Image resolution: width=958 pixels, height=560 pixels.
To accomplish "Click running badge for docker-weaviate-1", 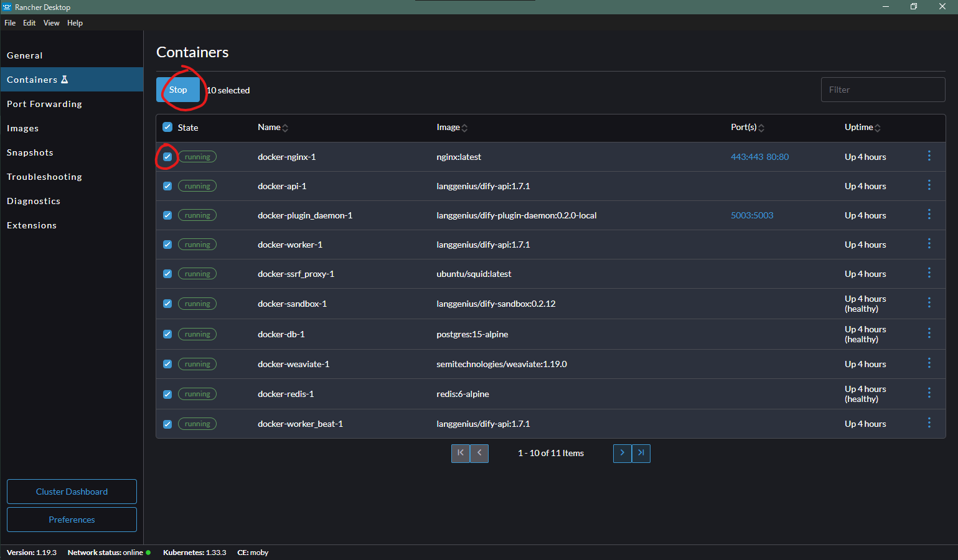I will coord(197,364).
